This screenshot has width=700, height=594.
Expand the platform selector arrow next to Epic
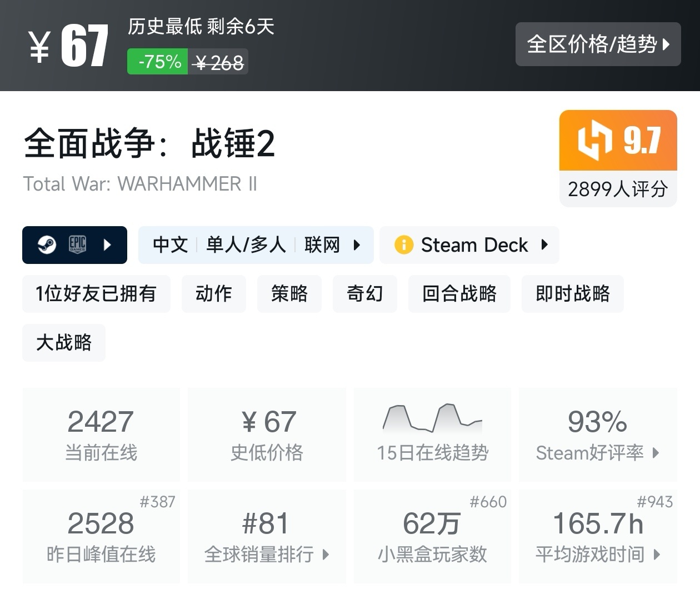(x=108, y=245)
